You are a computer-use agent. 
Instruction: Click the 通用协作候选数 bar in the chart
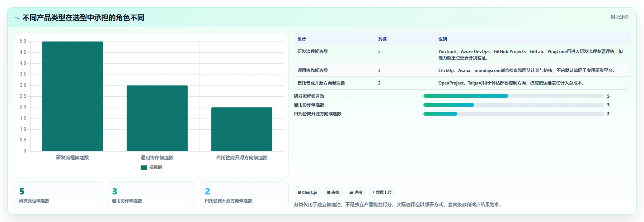[157, 118]
